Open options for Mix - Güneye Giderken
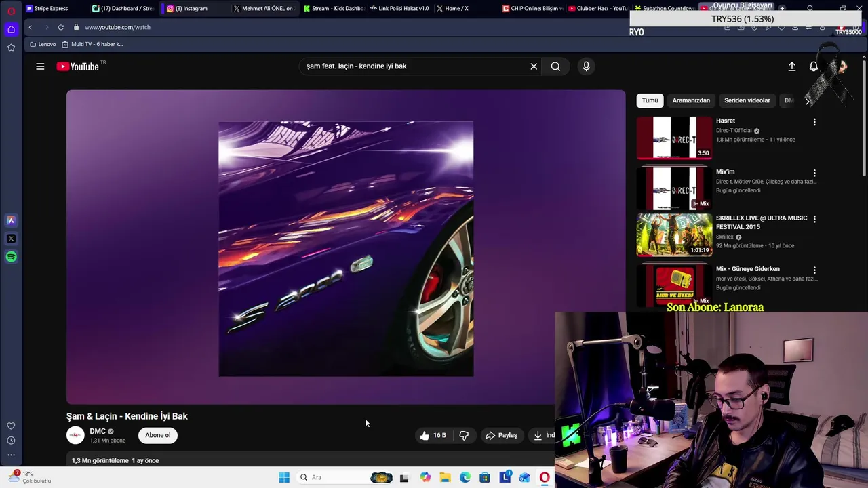Image resolution: width=868 pixels, height=488 pixels. tap(814, 270)
